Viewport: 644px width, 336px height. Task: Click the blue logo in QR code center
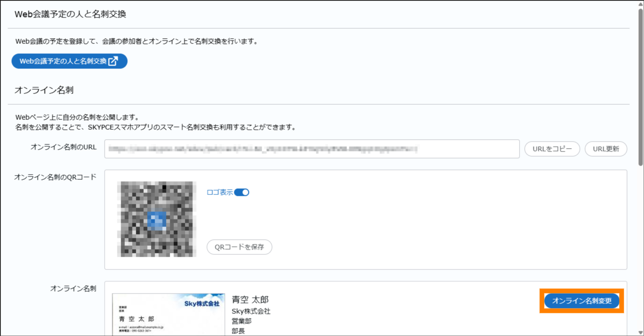click(157, 220)
